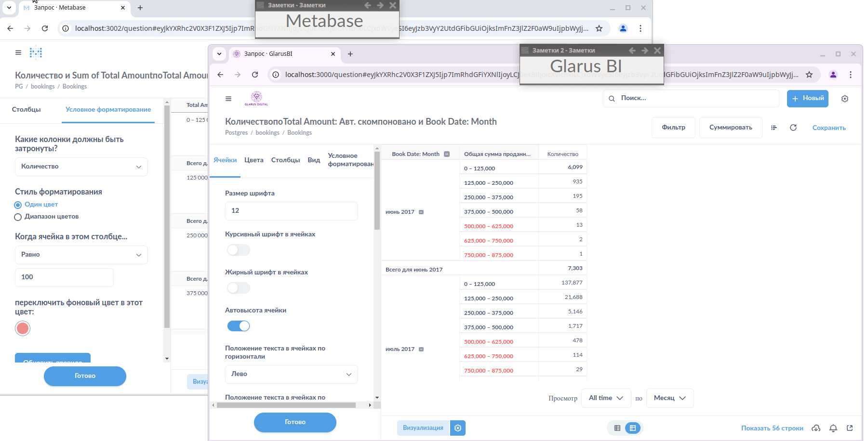Open the alerts bell icon
868x441 pixels.
[833, 428]
